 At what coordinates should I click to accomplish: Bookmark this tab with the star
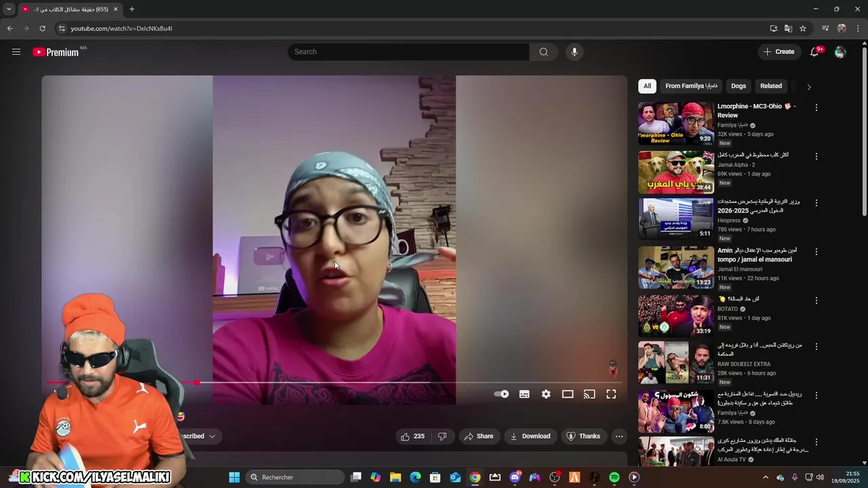[803, 28]
